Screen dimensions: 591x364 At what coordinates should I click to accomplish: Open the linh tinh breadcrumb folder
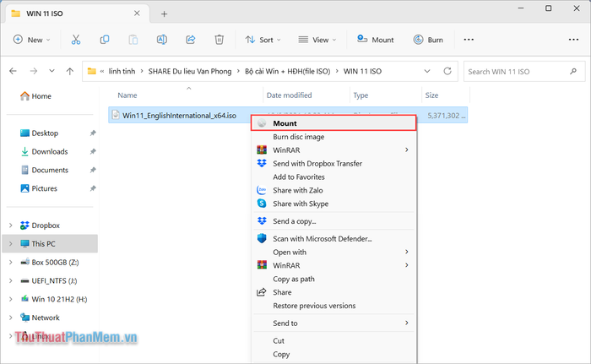tap(122, 71)
